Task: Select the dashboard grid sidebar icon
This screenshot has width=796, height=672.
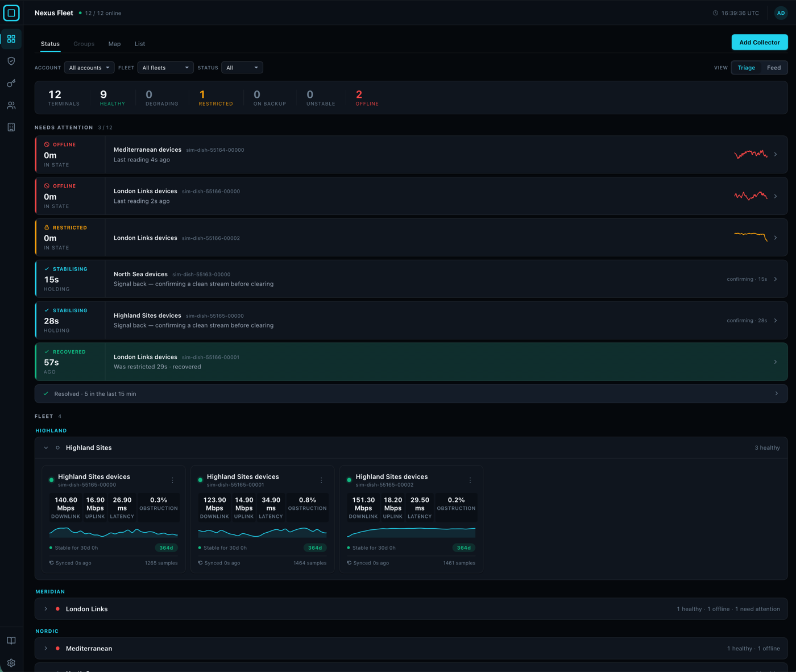Action: 11,39
